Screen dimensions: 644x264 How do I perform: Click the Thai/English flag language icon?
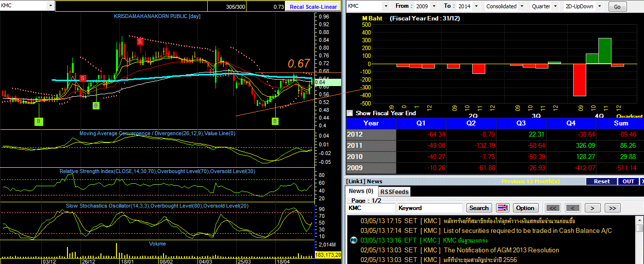tap(503, 208)
